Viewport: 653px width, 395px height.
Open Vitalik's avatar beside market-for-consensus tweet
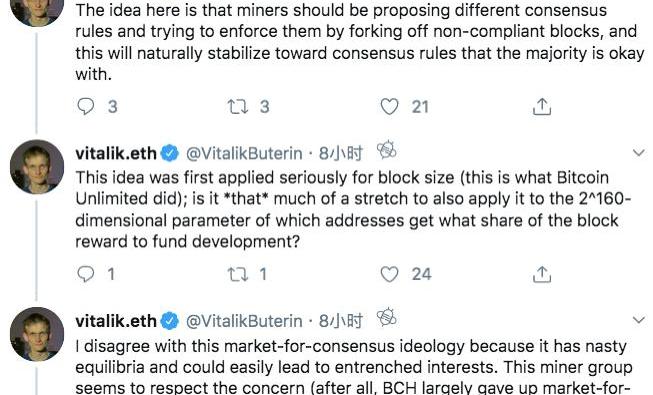click(37, 334)
